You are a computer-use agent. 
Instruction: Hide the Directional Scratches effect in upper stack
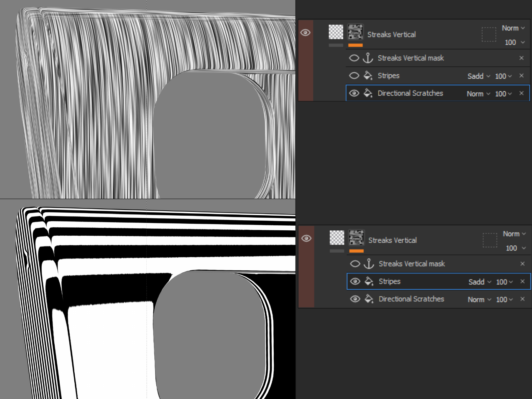pyautogui.click(x=354, y=93)
